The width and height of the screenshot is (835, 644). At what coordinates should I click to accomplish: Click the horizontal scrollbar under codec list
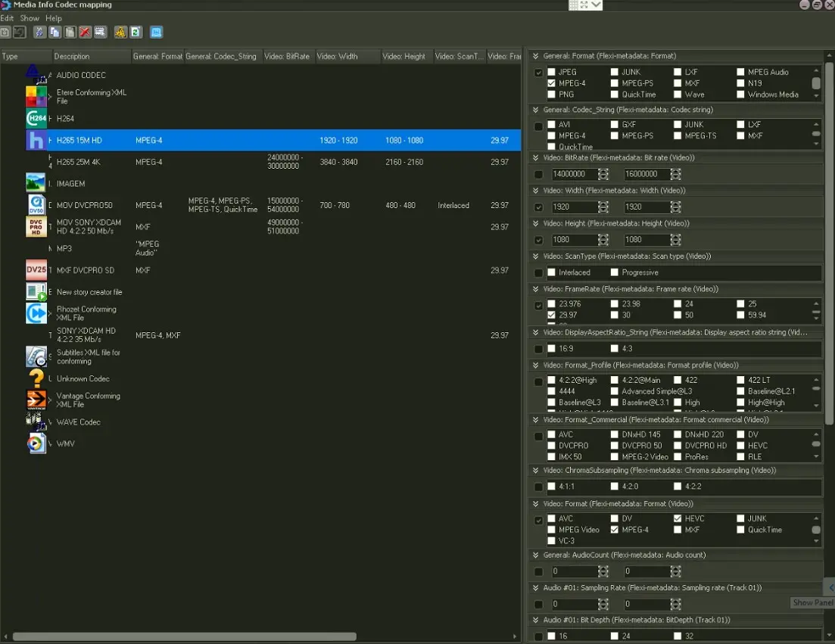pos(184,636)
